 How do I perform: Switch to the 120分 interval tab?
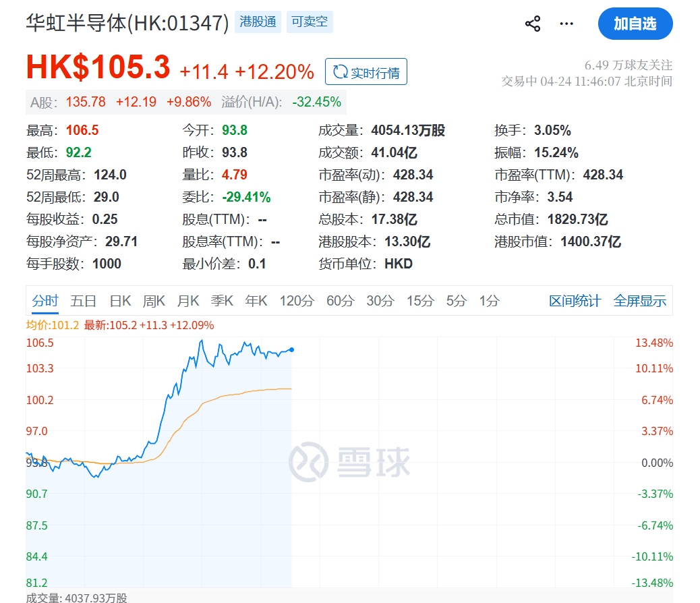coord(297,301)
